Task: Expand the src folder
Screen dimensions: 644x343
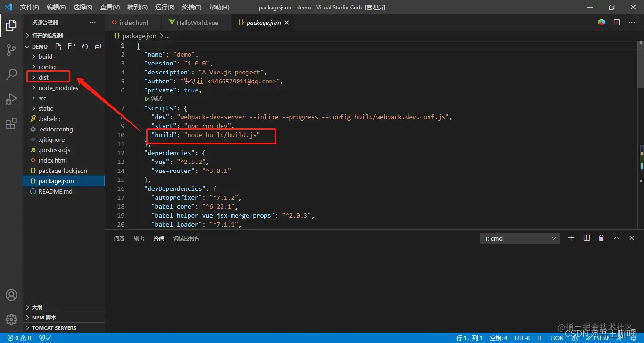Action: (x=64, y=98)
